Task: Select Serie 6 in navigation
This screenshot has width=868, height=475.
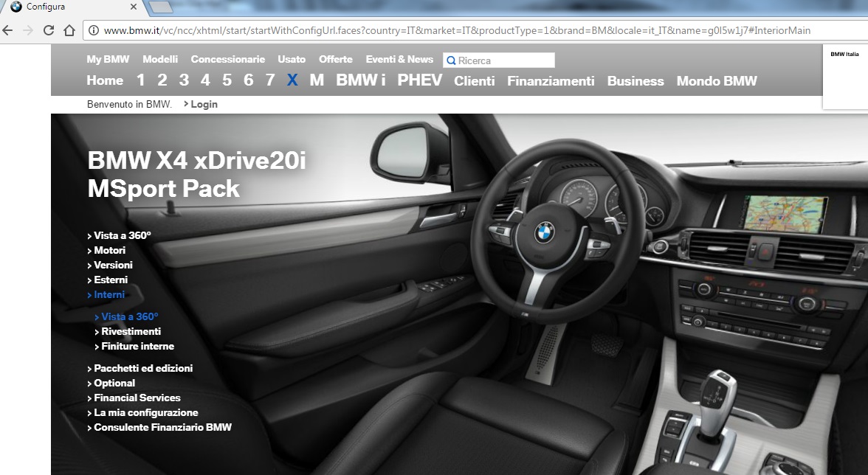Action: [x=249, y=80]
